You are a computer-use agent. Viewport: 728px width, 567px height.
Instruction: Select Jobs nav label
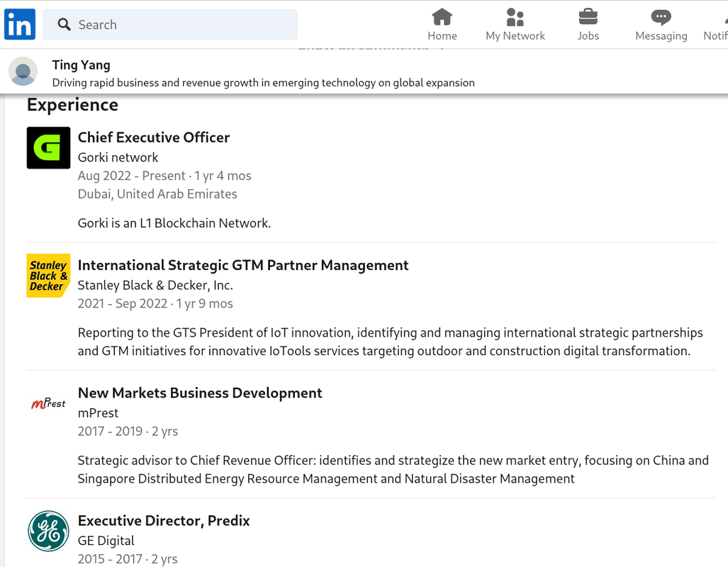pos(588,35)
